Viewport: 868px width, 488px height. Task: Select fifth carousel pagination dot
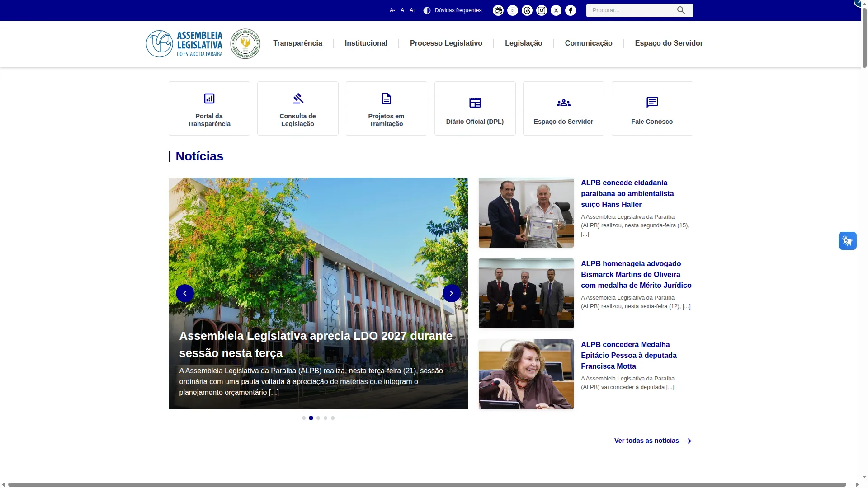tap(333, 418)
